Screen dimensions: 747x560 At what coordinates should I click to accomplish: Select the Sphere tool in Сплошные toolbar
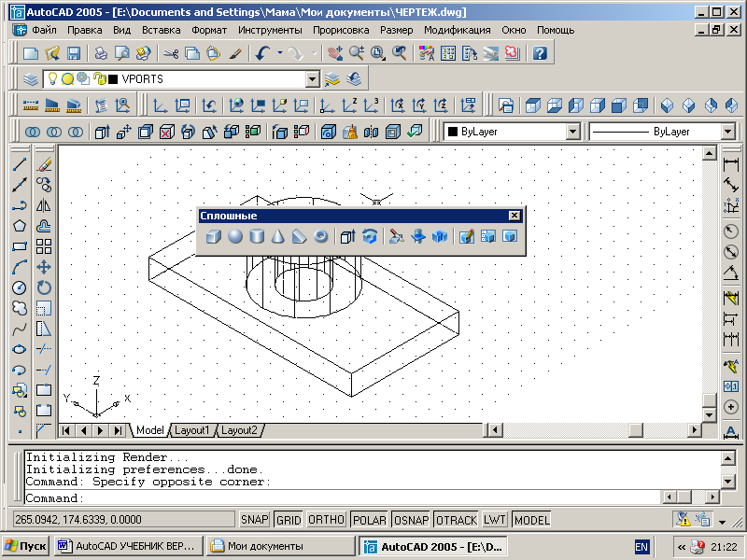(235, 236)
